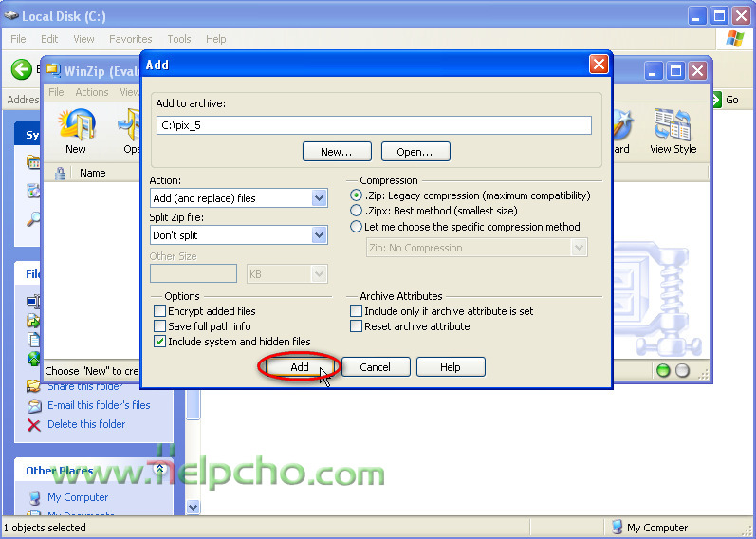Click the Name column header in WinZip
This screenshot has height=539, width=756.
pos(93,173)
